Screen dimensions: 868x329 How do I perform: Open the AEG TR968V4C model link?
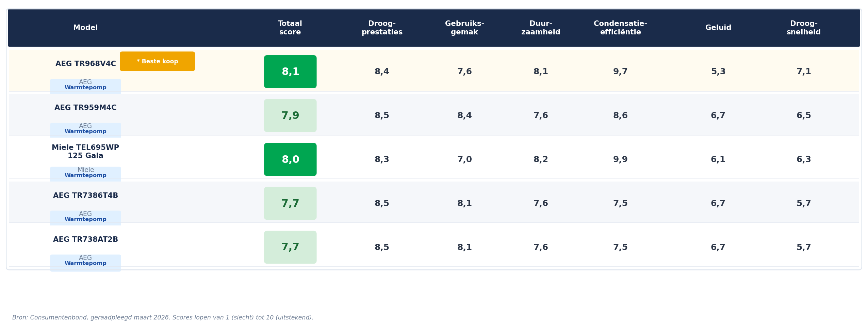86,64
